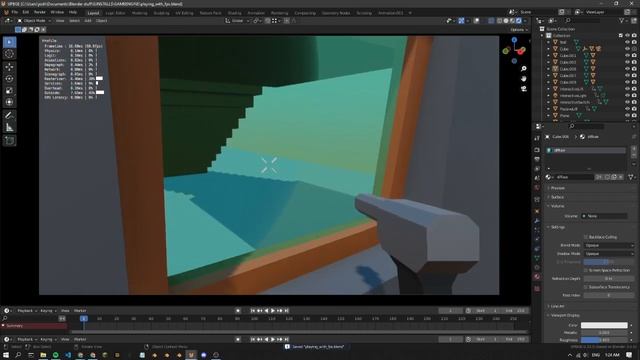The image size is (640, 360).
Task: Open the Output properties tab
Action: (537, 159)
